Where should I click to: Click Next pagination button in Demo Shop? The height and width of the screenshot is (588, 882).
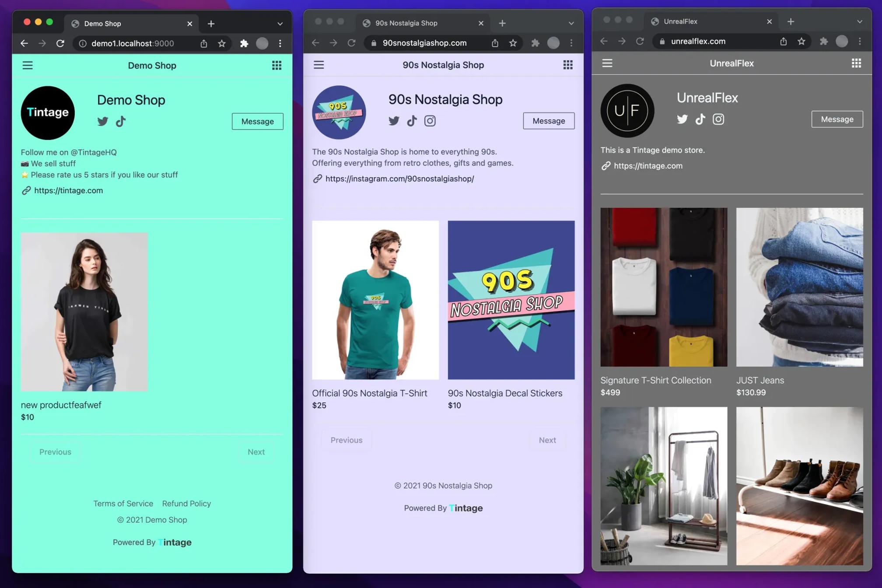256,452
